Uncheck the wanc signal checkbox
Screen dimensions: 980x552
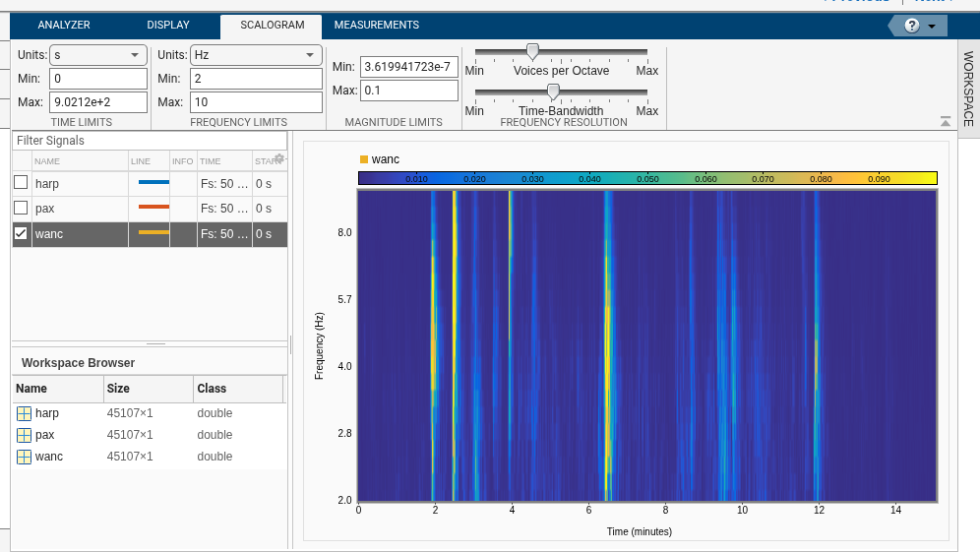point(21,233)
